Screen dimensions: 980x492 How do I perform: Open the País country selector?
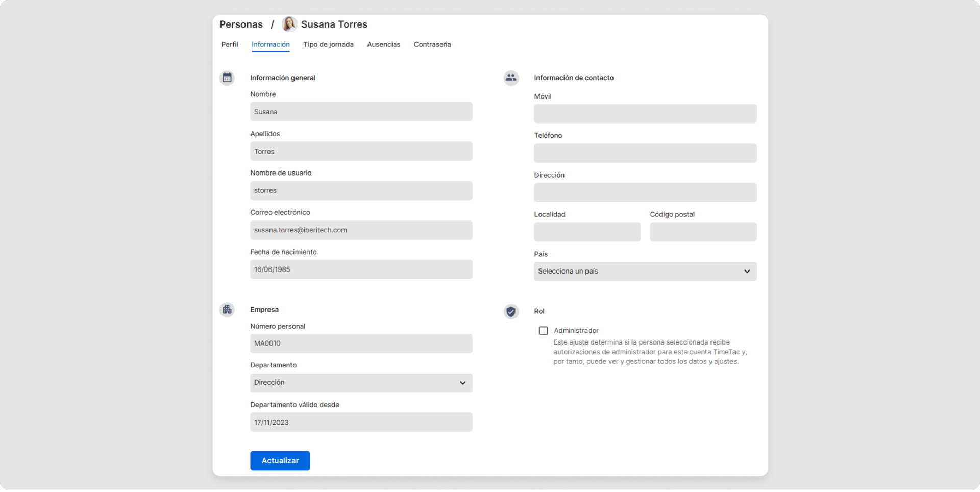coord(645,271)
